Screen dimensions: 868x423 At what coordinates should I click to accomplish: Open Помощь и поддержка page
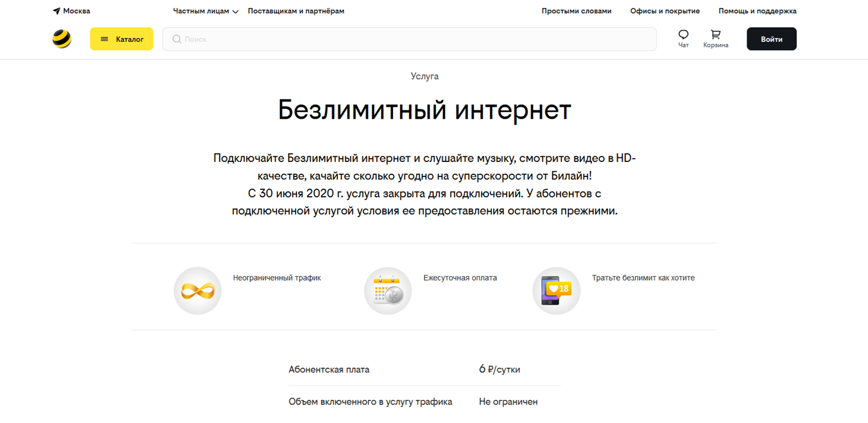coord(757,11)
